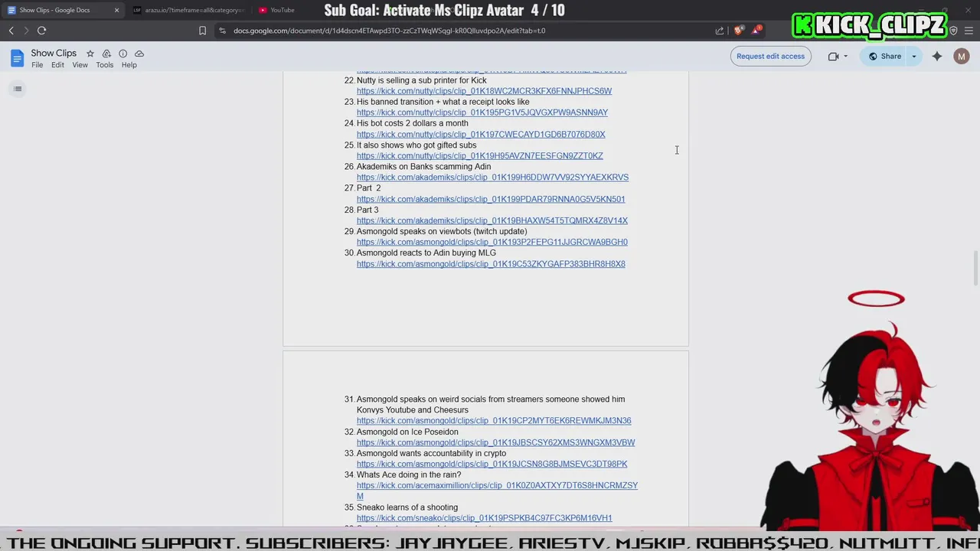This screenshot has height=551, width=980.
Task: Open the View menu
Action: pyautogui.click(x=80, y=65)
